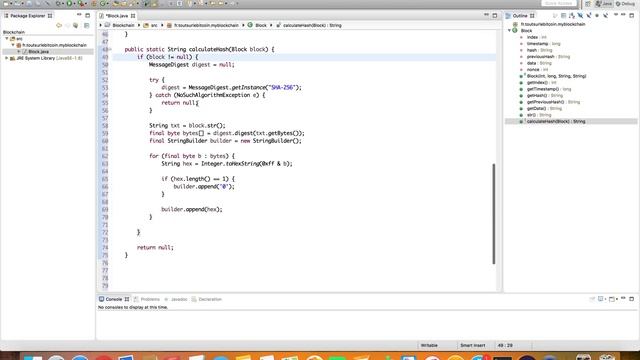Image resolution: width=640 pixels, height=360 pixels.
Task: Expand JRE System Library node
Action: [7, 58]
